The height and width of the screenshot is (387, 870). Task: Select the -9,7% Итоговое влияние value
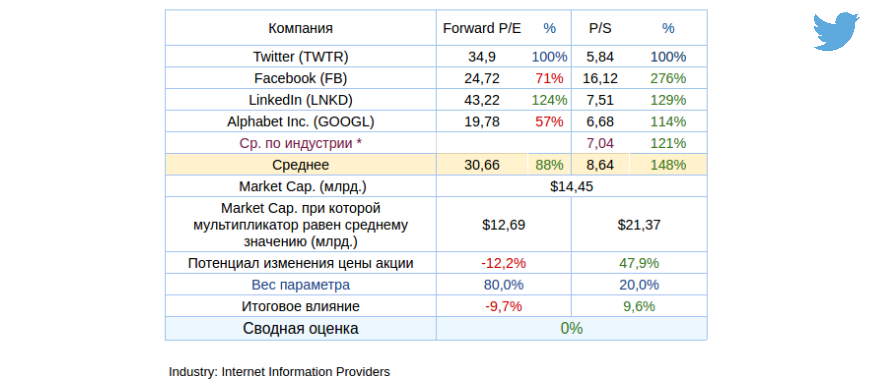pos(504,306)
